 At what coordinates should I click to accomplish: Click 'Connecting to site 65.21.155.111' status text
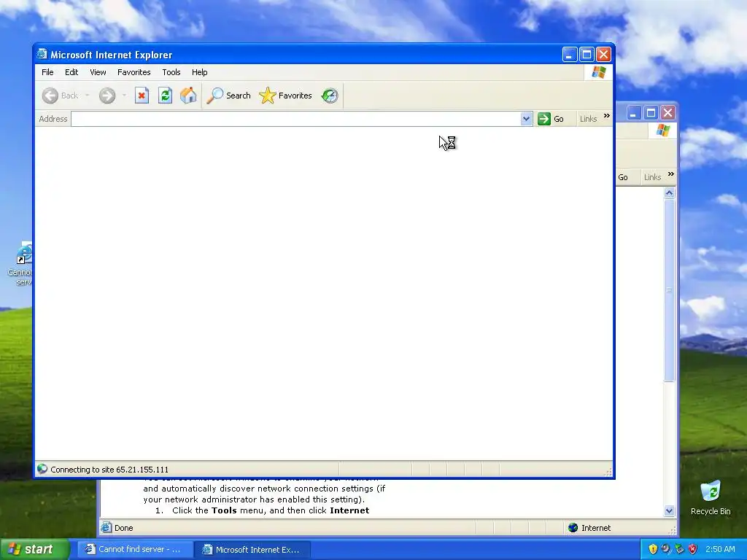(x=109, y=470)
